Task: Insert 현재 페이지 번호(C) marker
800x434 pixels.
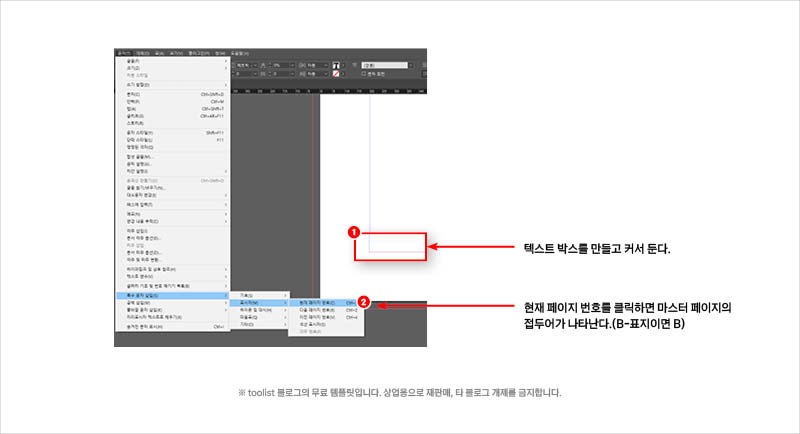Action: (x=327, y=303)
